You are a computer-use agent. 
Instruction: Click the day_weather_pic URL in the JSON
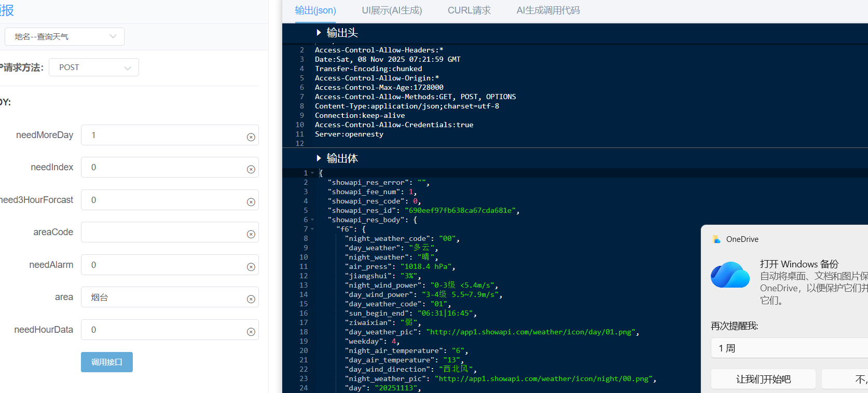[x=531, y=332]
